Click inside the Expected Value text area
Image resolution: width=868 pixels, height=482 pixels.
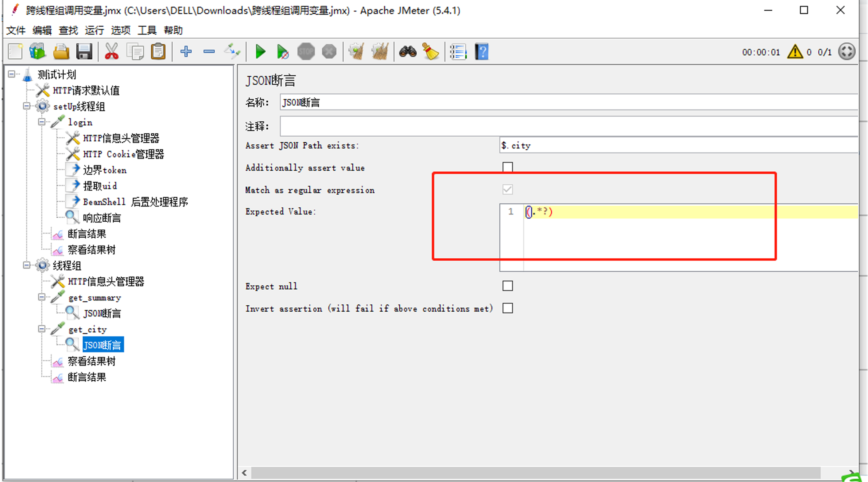coord(636,223)
